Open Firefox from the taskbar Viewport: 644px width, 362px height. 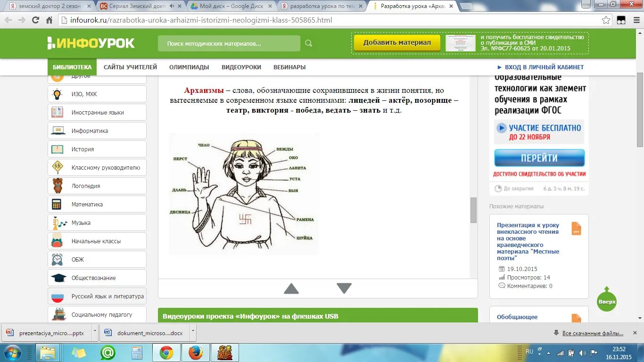(195, 353)
